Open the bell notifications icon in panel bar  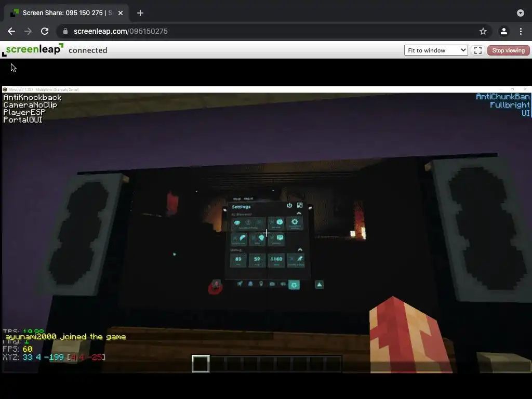pos(250,284)
